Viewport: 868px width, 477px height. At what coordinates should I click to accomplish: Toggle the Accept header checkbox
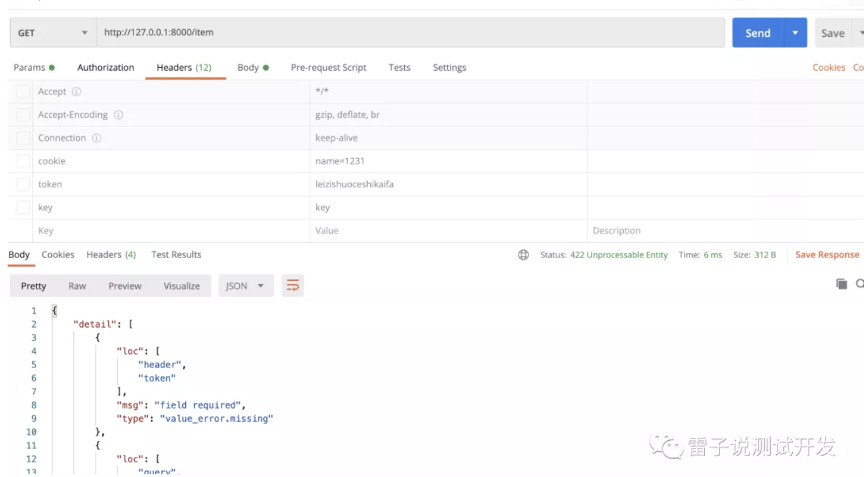[23, 92]
